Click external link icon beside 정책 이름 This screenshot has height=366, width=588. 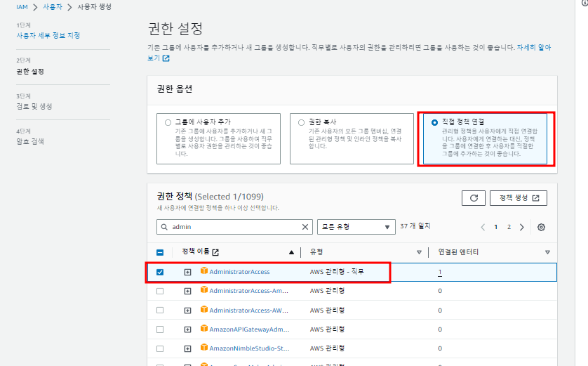pyautogui.click(x=215, y=252)
